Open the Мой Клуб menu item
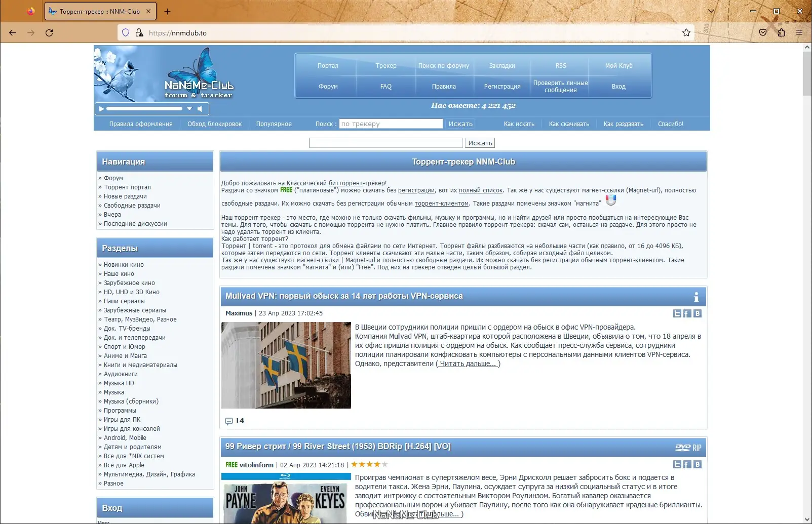Image resolution: width=812 pixels, height=524 pixels. (618, 66)
